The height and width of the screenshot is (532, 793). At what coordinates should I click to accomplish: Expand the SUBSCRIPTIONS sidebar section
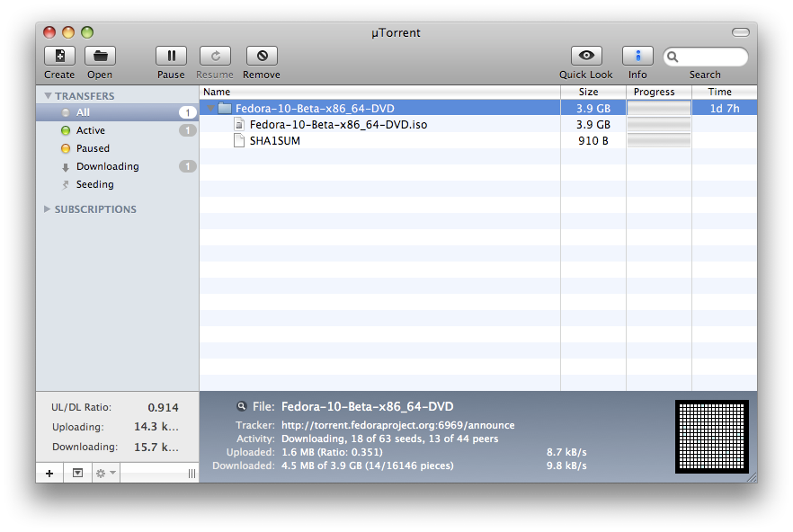coord(49,209)
